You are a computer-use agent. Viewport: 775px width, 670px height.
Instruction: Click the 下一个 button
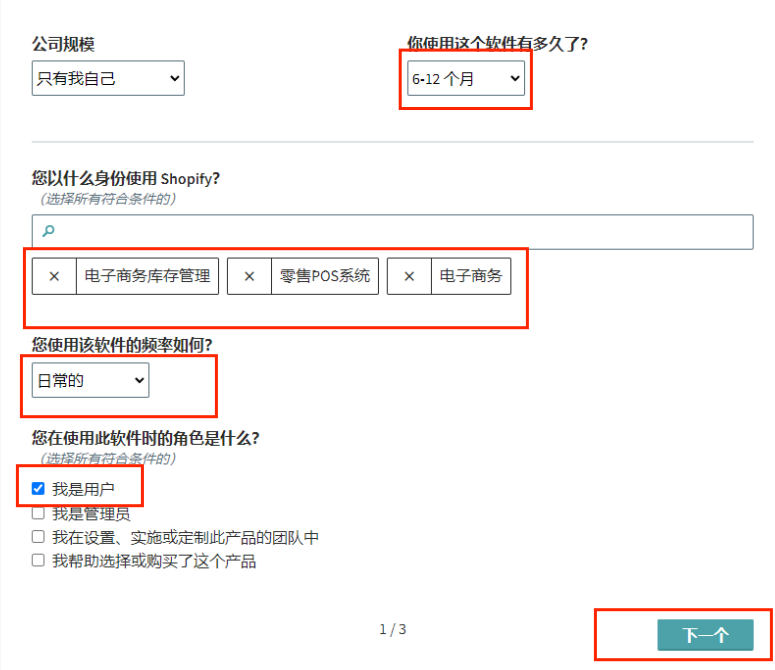[x=705, y=635]
